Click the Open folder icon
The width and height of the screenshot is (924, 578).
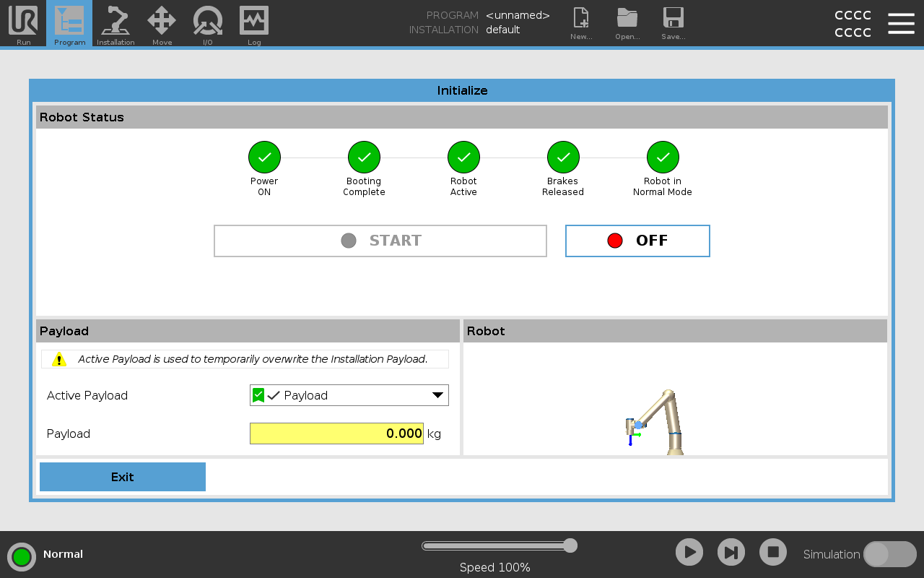[627, 23]
